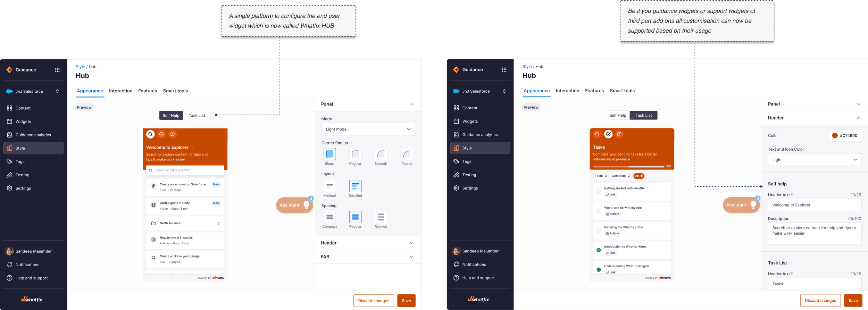Collapse the Panel section in the left screen
This screenshot has height=310, width=868.
(412, 104)
